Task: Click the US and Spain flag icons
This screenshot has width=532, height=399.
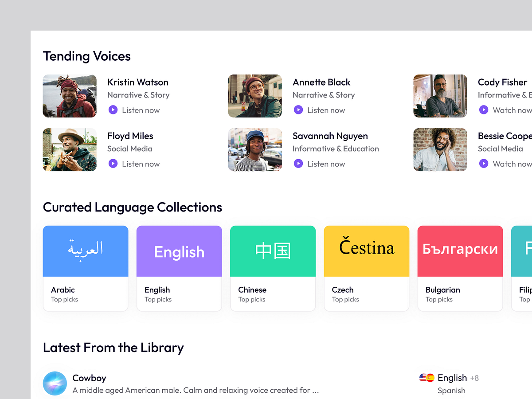Action: pyautogui.click(x=426, y=378)
